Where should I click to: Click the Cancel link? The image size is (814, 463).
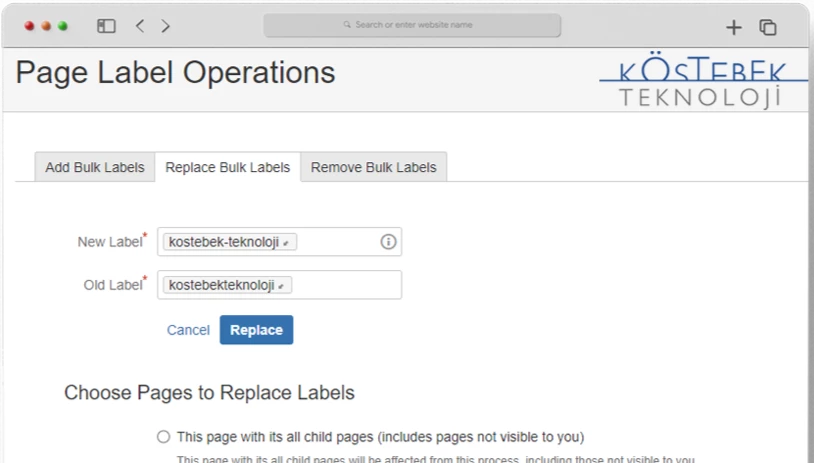click(188, 330)
